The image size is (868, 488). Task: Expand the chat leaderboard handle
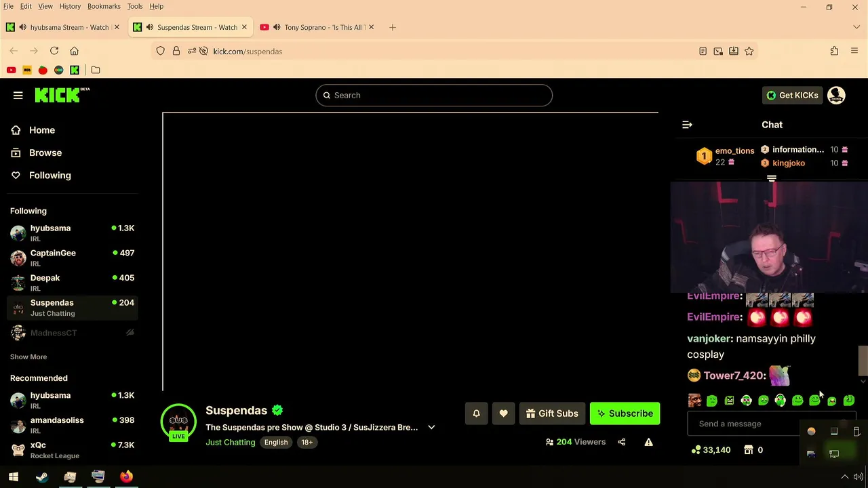point(772,178)
